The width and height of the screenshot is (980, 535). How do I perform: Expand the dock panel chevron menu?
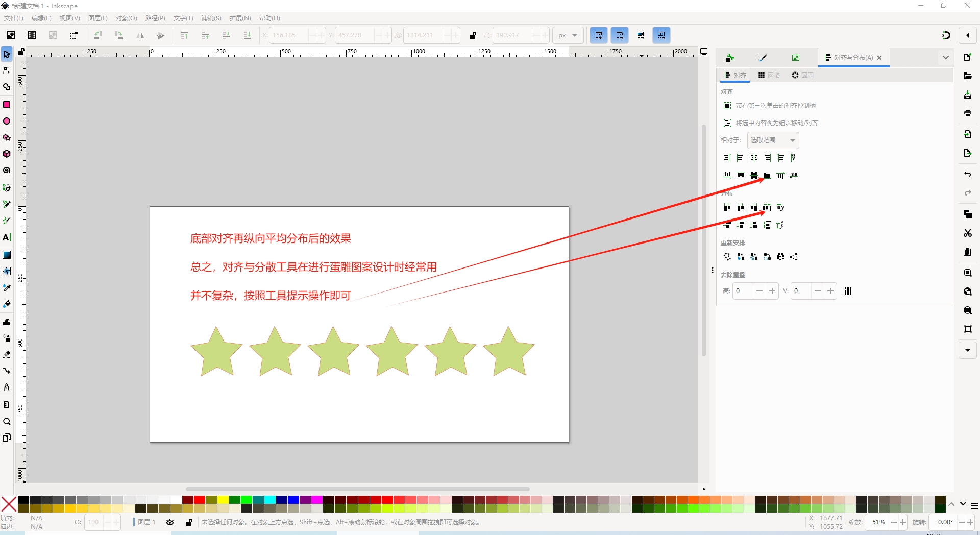tap(945, 58)
